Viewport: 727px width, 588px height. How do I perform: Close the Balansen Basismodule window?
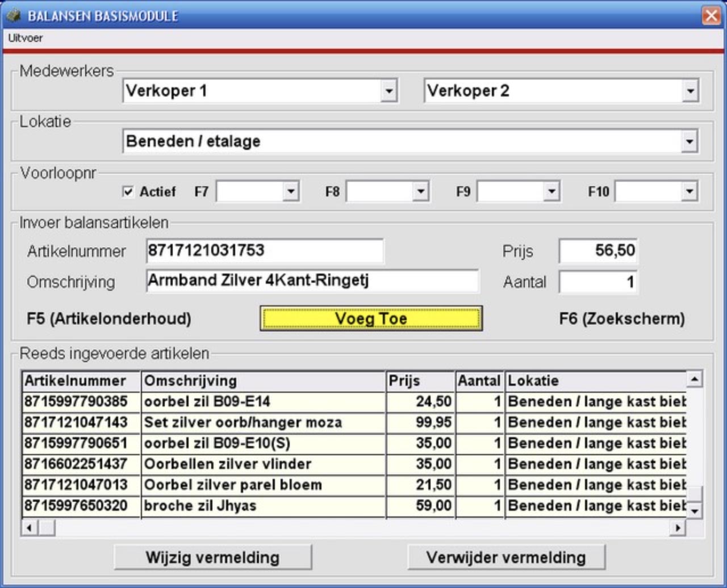[x=711, y=15]
